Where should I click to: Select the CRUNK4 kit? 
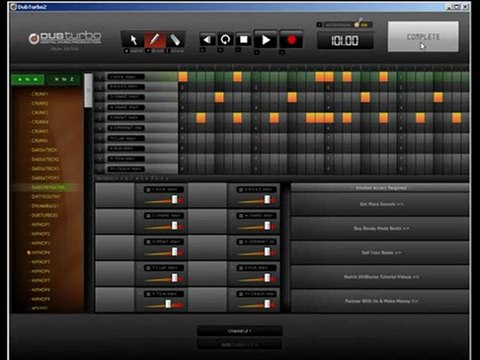(40, 122)
